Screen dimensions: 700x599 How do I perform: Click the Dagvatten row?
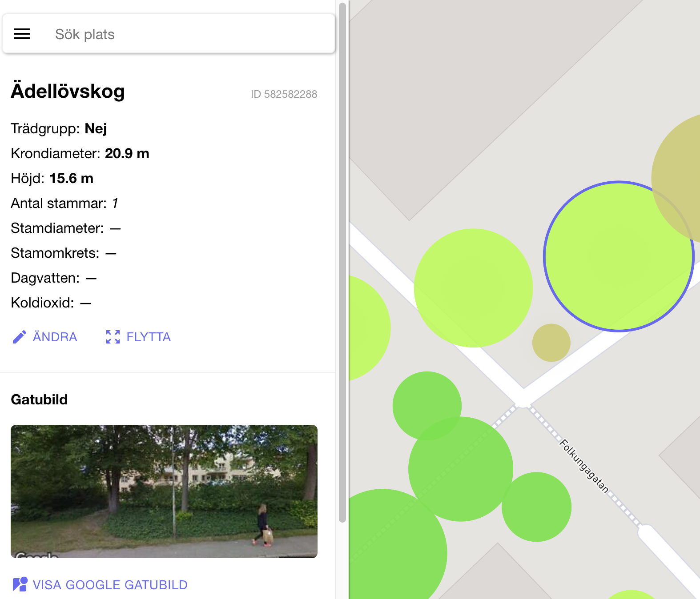[x=54, y=278]
